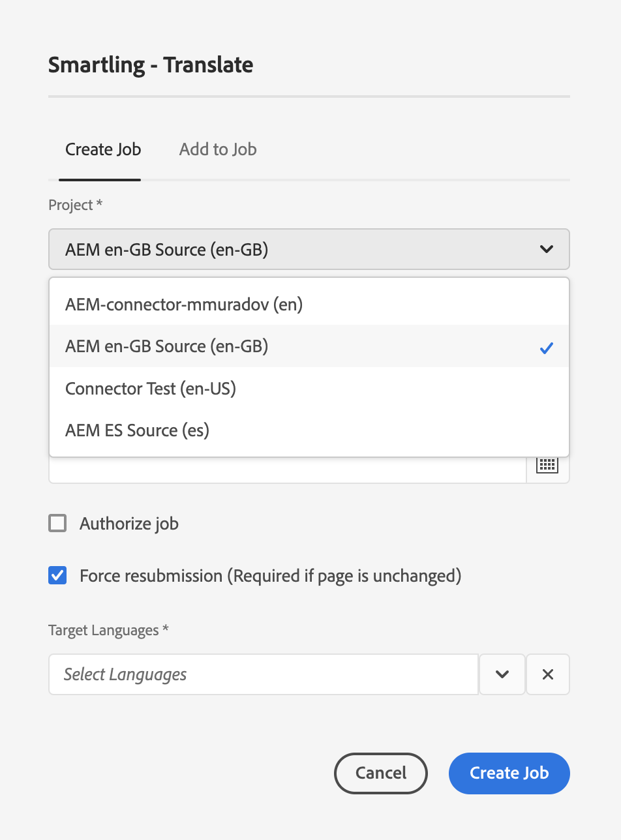The image size is (621, 840).
Task: Select Connector Test (en-US) from list
Action: coord(151,389)
